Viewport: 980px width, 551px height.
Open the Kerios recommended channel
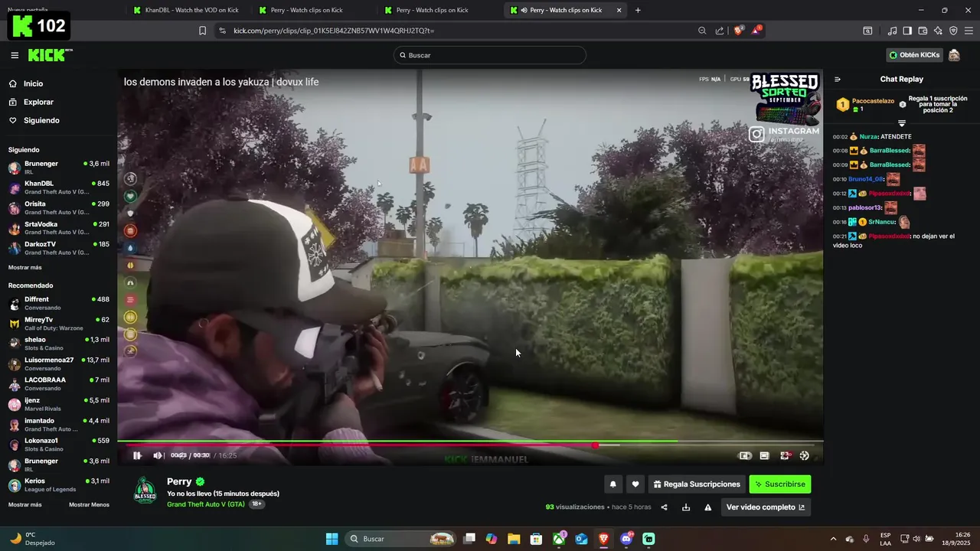click(x=59, y=485)
